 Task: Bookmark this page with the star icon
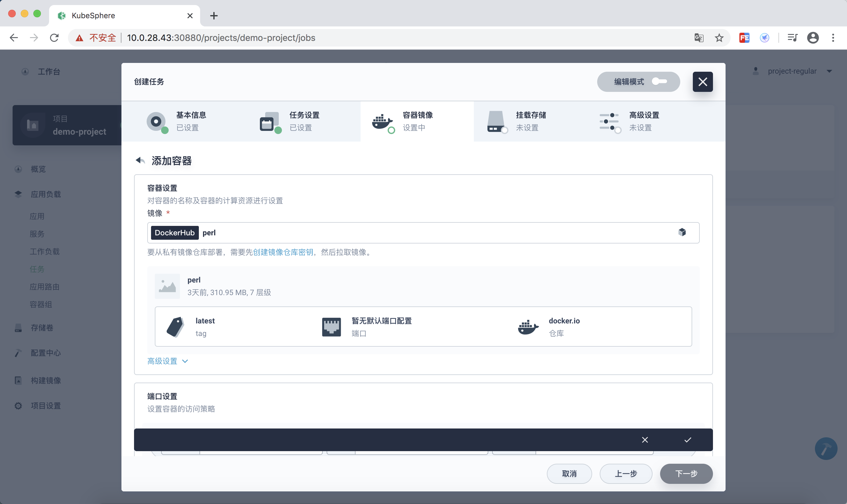(719, 38)
